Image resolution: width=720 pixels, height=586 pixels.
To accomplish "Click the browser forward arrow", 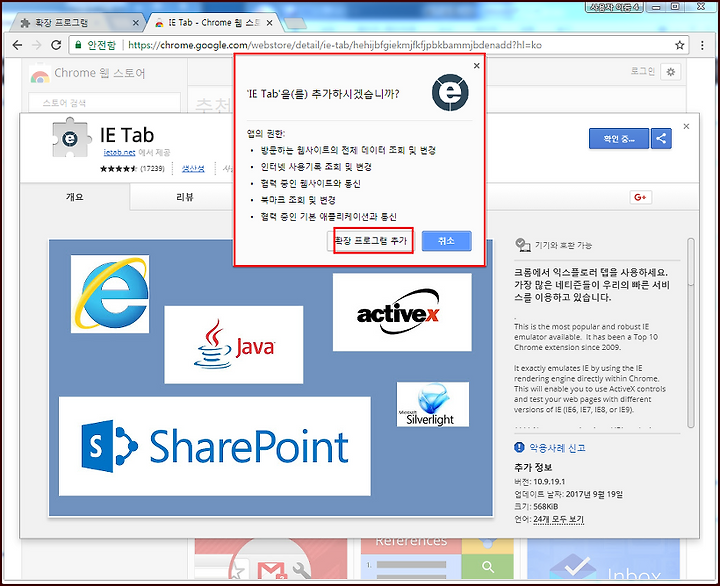I will (37, 45).
